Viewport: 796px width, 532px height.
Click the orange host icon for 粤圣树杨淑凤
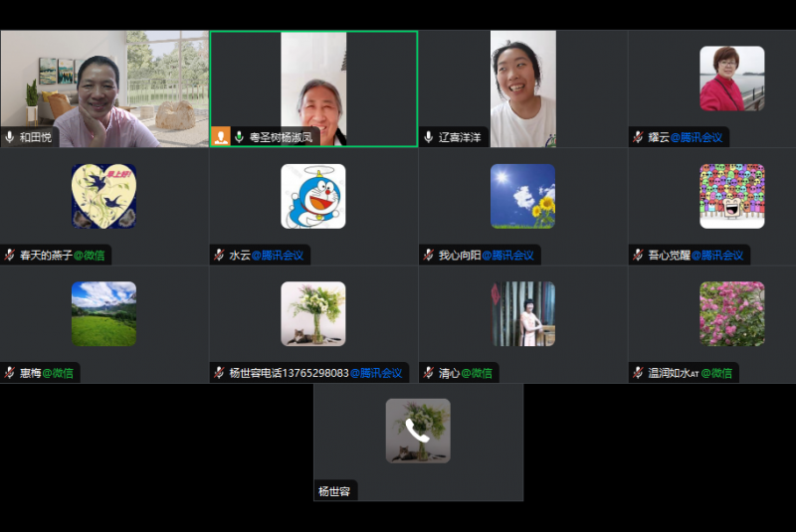pos(221,137)
